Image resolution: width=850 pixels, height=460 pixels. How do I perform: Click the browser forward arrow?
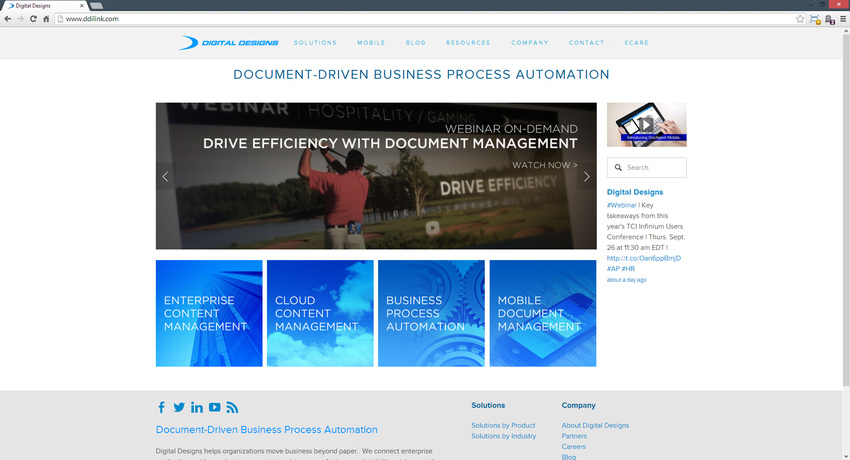coord(20,18)
